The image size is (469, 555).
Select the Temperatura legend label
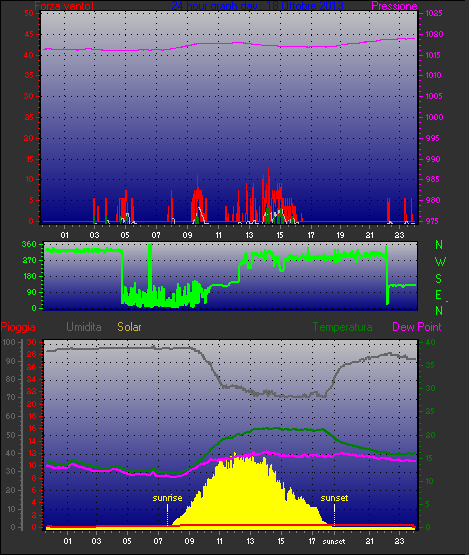click(x=342, y=327)
